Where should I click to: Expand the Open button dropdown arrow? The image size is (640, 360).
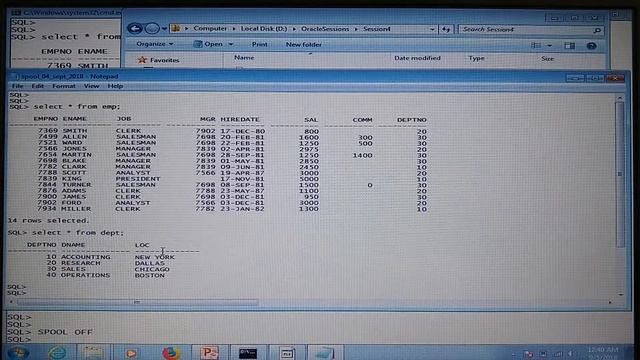tap(231, 44)
